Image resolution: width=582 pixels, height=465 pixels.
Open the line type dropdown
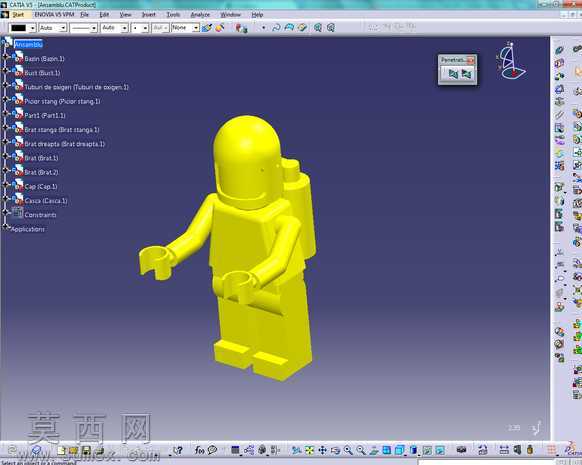[x=94, y=28]
